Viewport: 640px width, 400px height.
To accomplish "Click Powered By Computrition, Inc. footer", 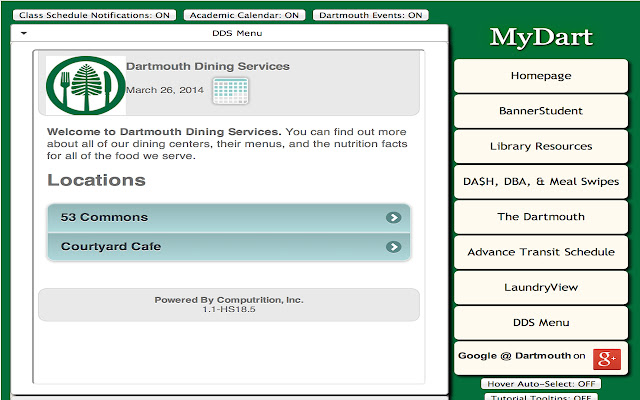I will click(x=229, y=300).
